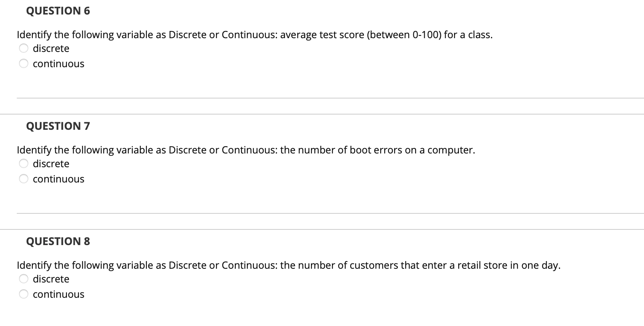Click the continuous label under Question 8
Screen dimensions: 644x326
click(58, 294)
